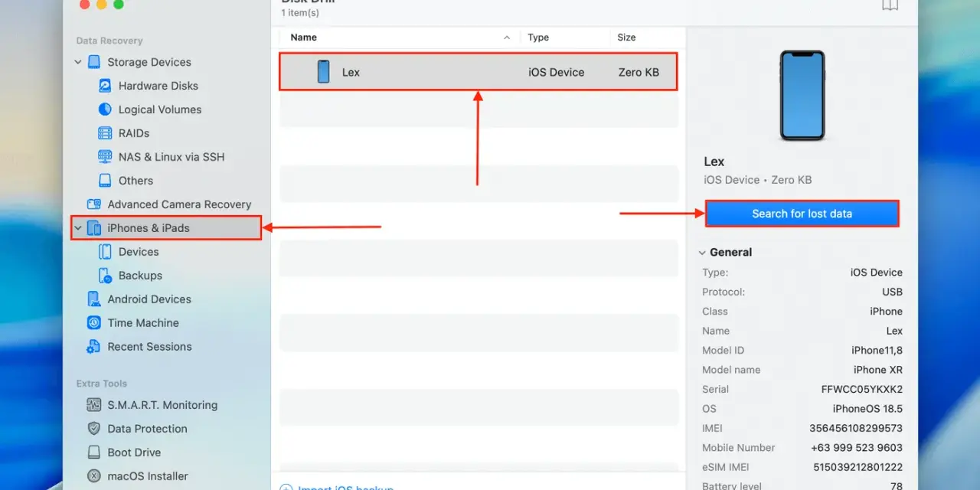Screen dimensions: 980x490
Task: Click the Devices icon under iPhones & iPads
Action: tap(105, 252)
